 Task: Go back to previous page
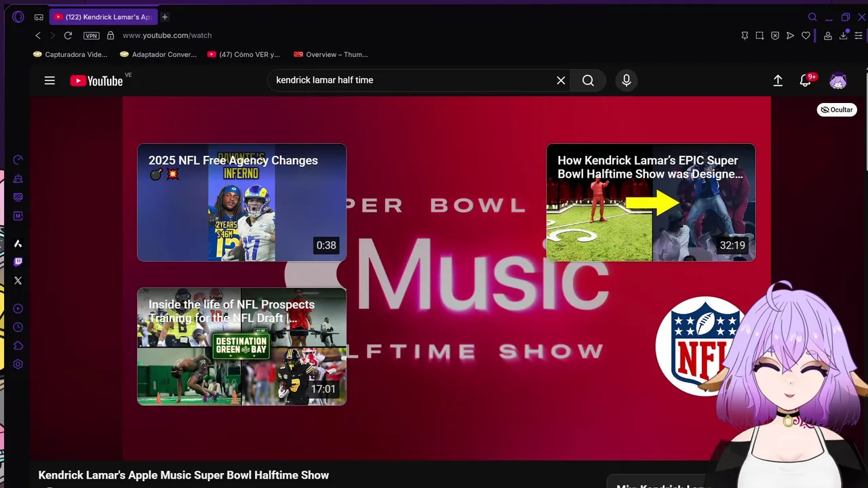38,35
